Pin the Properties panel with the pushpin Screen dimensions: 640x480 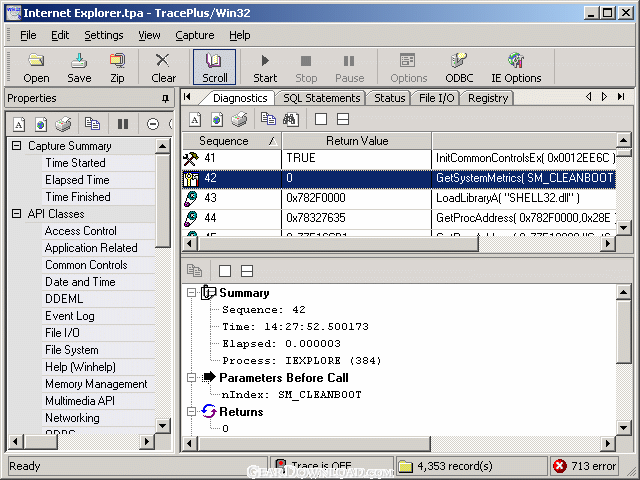(165, 99)
